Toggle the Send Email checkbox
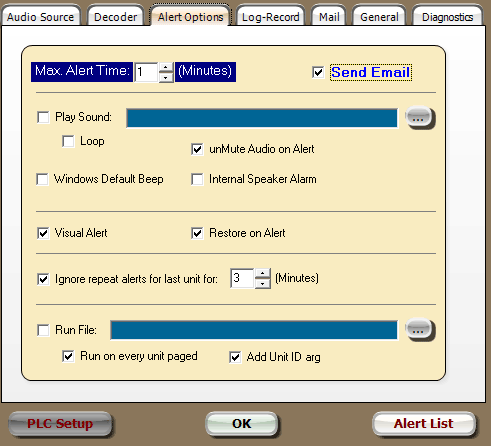This screenshot has width=491, height=446. [x=318, y=72]
